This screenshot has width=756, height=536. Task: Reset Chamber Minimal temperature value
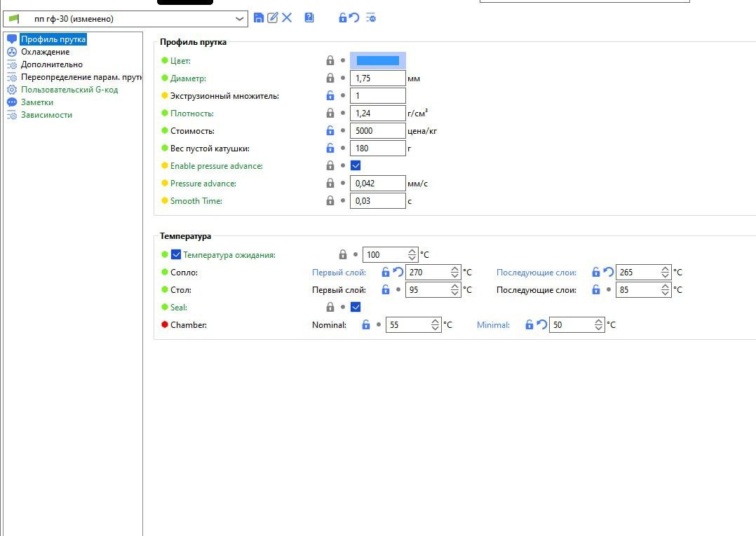[x=542, y=325]
